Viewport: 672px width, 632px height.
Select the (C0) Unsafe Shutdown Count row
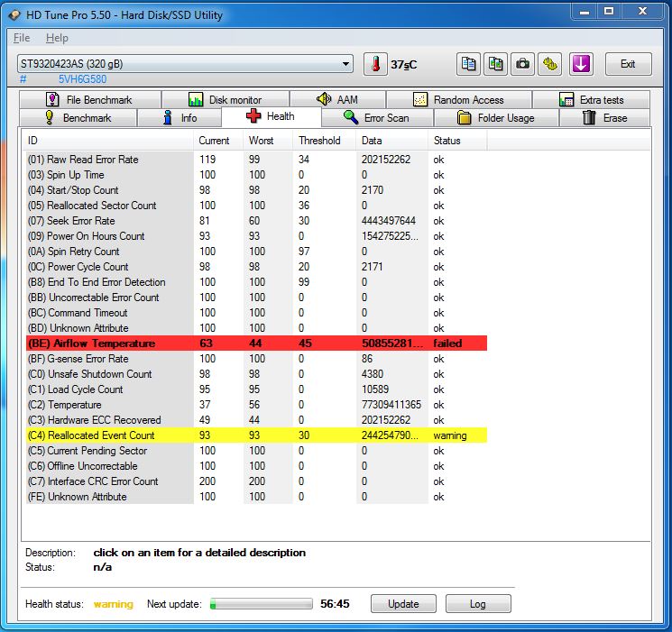256,374
